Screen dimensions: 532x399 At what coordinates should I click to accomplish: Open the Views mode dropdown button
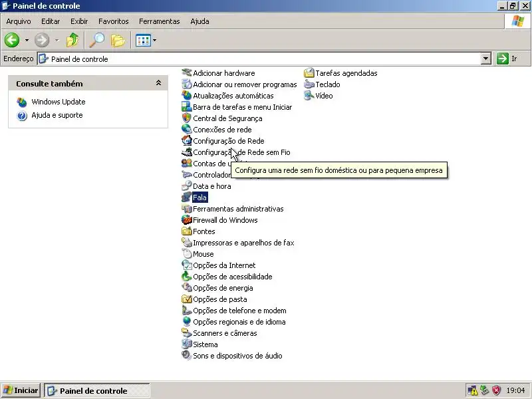tap(146, 41)
